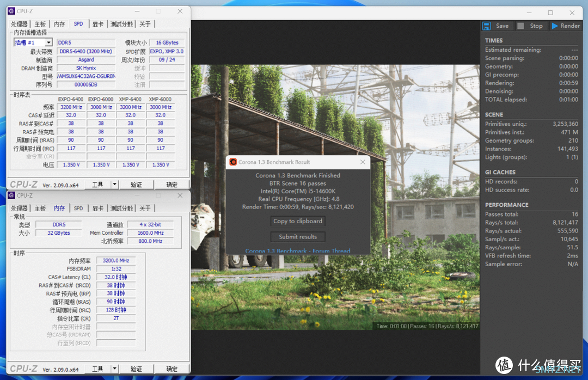The height and width of the screenshot is (380, 588).
Task: Click 验证 button in top CPU-Z window
Action: 136,185
